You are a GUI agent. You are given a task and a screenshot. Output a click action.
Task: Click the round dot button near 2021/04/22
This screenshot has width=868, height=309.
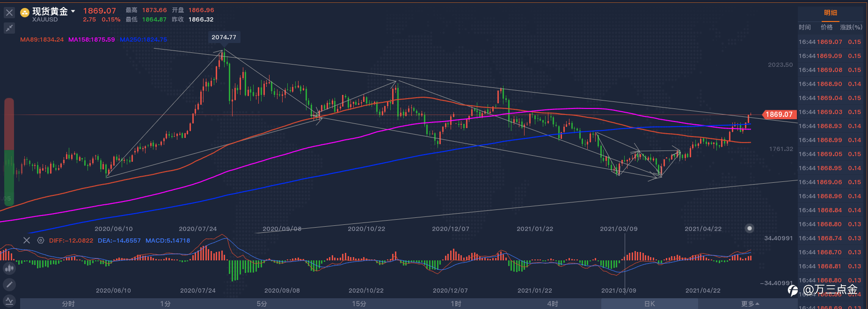750,228
